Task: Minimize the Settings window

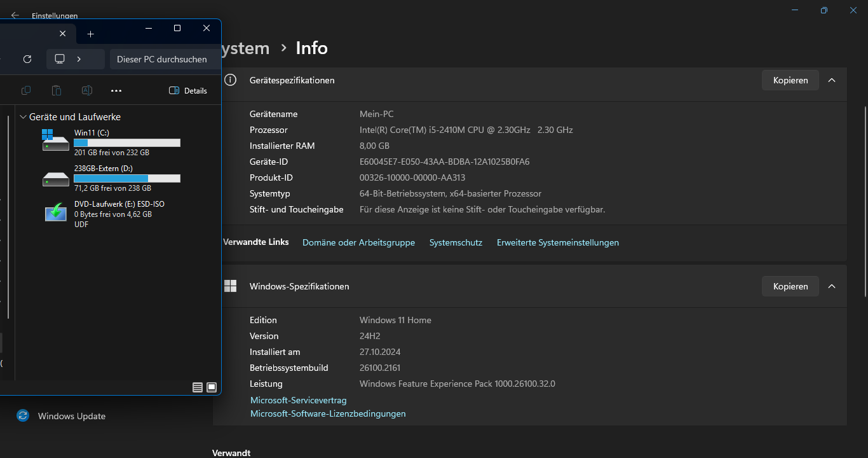Action: click(795, 10)
